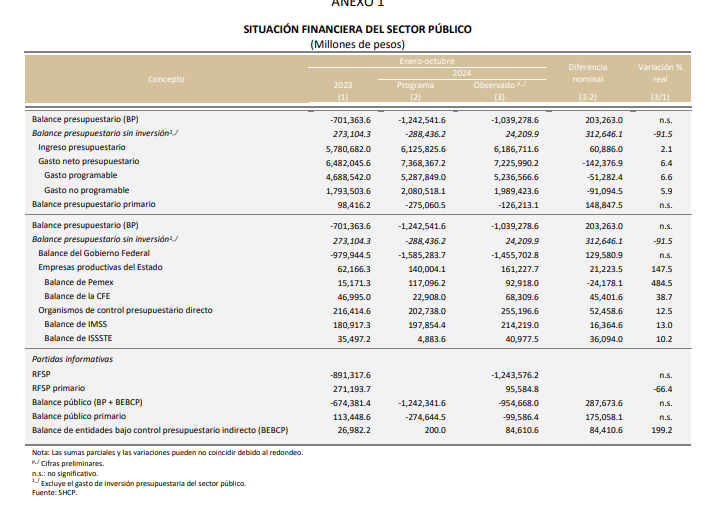Click the 'Concepto' column header
This screenshot has height=517, width=706.
[166, 79]
